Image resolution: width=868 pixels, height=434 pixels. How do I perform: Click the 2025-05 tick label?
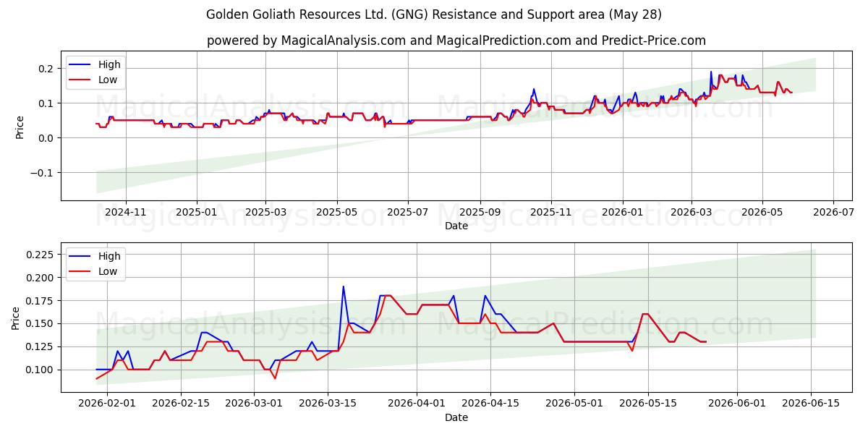[x=336, y=212]
